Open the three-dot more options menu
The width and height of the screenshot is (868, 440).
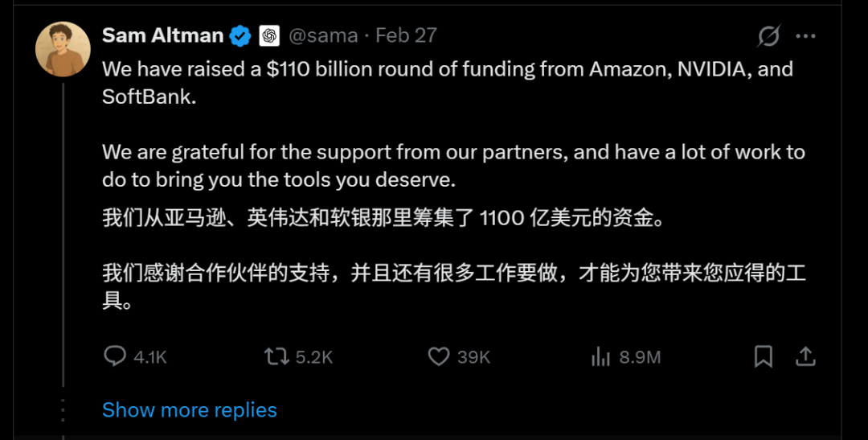[x=805, y=36]
